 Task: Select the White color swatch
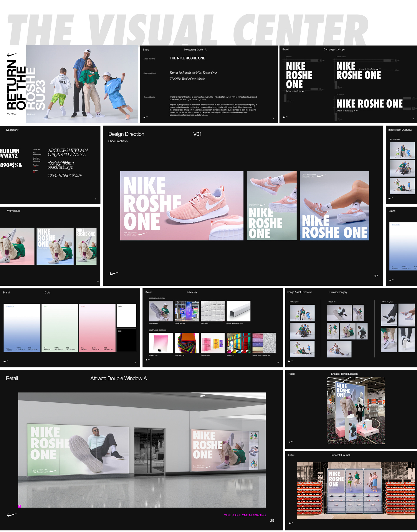click(x=126, y=315)
